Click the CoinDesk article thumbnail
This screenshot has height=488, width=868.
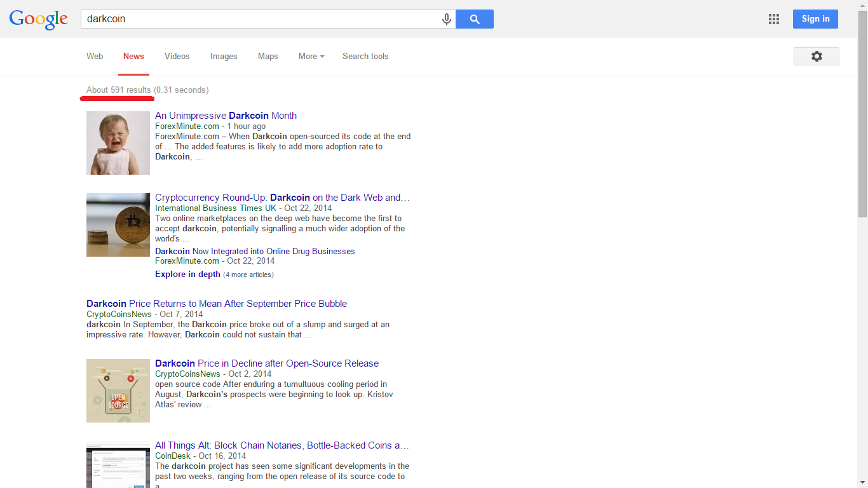click(118, 464)
